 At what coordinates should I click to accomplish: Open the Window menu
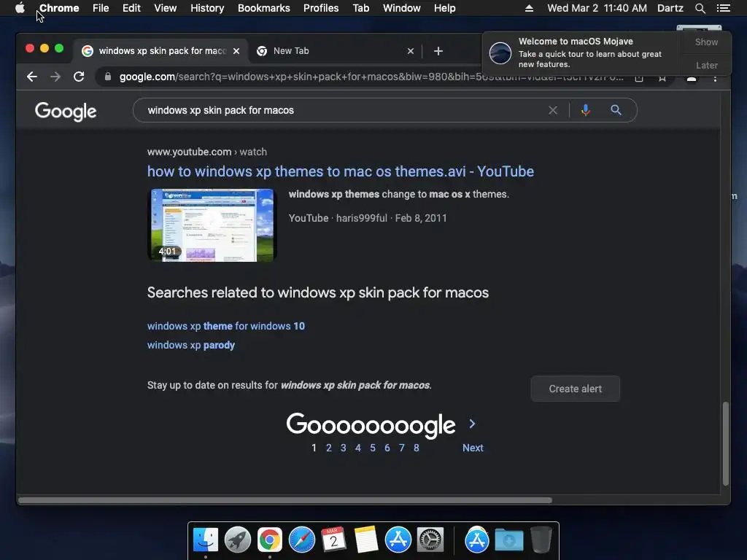pyautogui.click(x=402, y=8)
